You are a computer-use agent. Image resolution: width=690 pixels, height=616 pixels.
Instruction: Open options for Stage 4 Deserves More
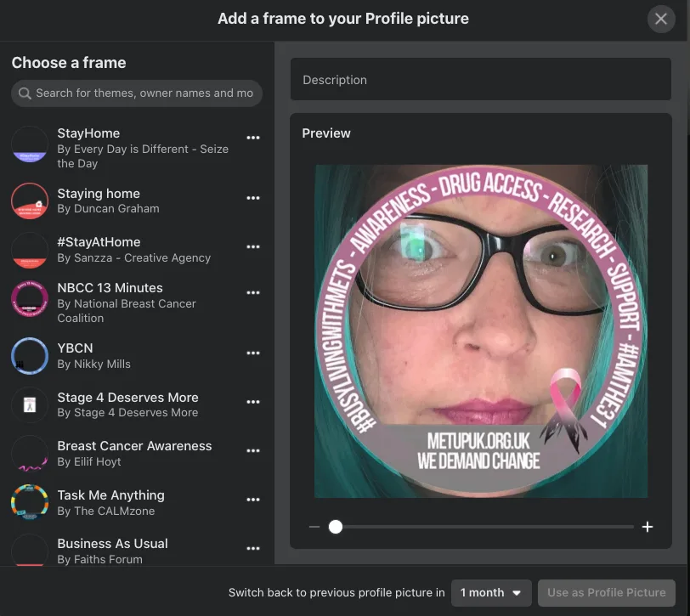253,402
